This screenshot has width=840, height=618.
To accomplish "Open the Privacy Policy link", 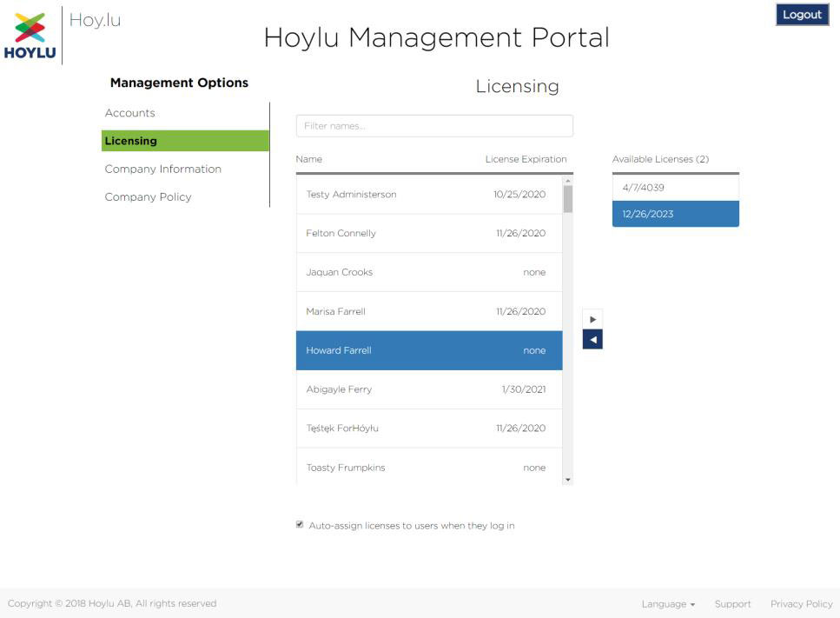I will click(802, 604).
